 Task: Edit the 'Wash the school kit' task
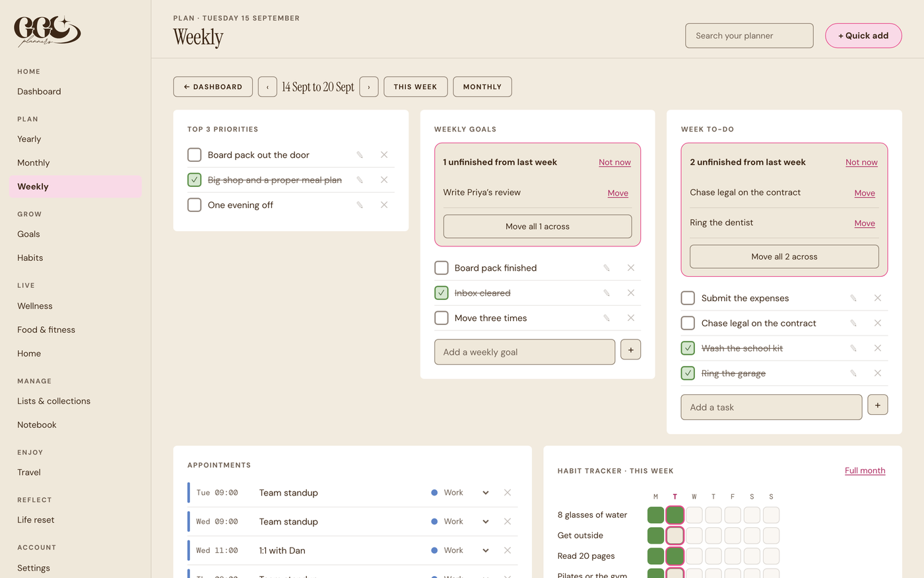pyautogui.click(x=853, y=348)
